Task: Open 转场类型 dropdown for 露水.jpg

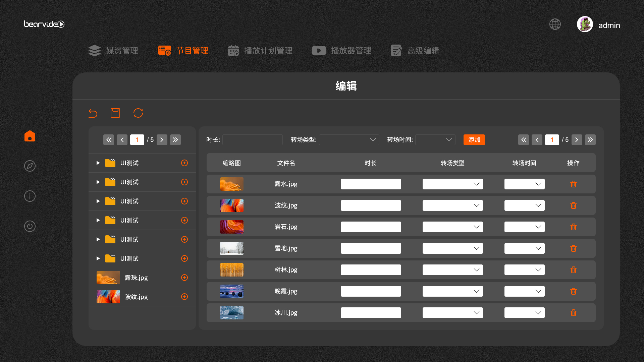Action: [x=453, y=184]
